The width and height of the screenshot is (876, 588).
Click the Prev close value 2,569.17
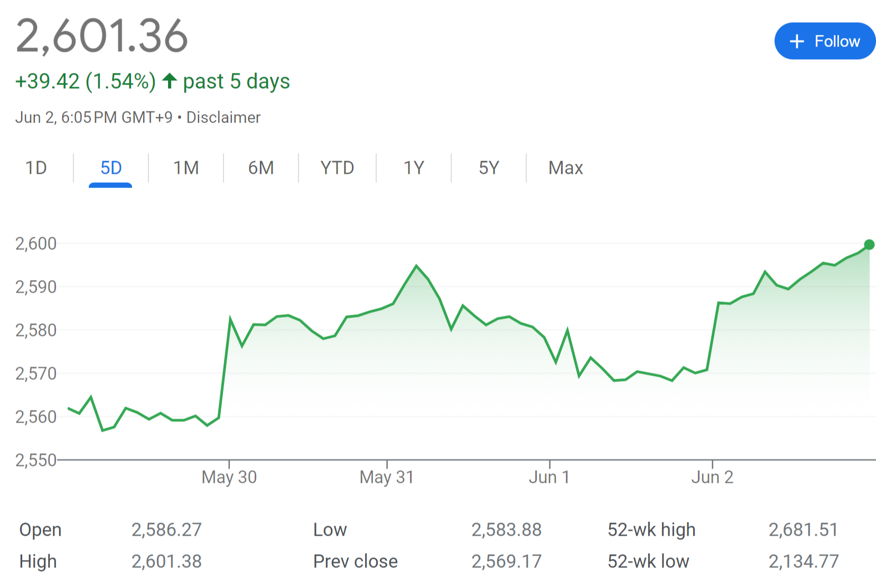pyautogui.click(x=506, y=561)
